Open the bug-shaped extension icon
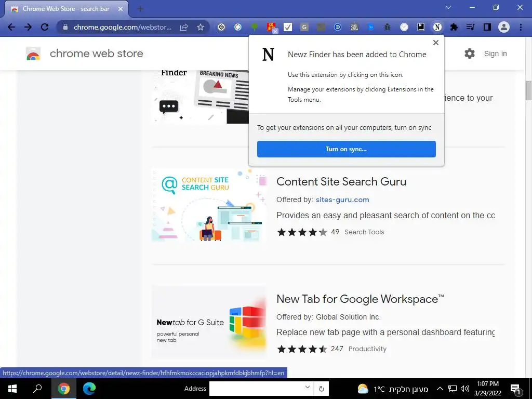532x399 pixels. [388, 27]
